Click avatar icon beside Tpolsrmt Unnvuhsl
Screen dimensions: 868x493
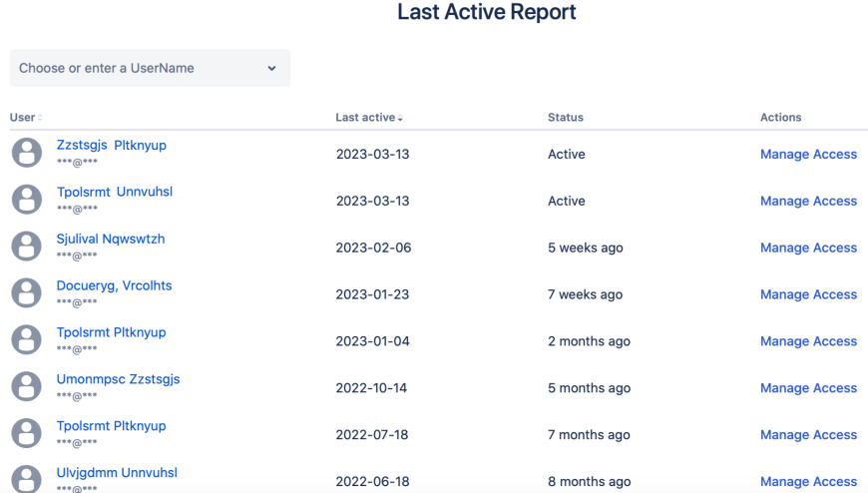click(x=27, y=200)
